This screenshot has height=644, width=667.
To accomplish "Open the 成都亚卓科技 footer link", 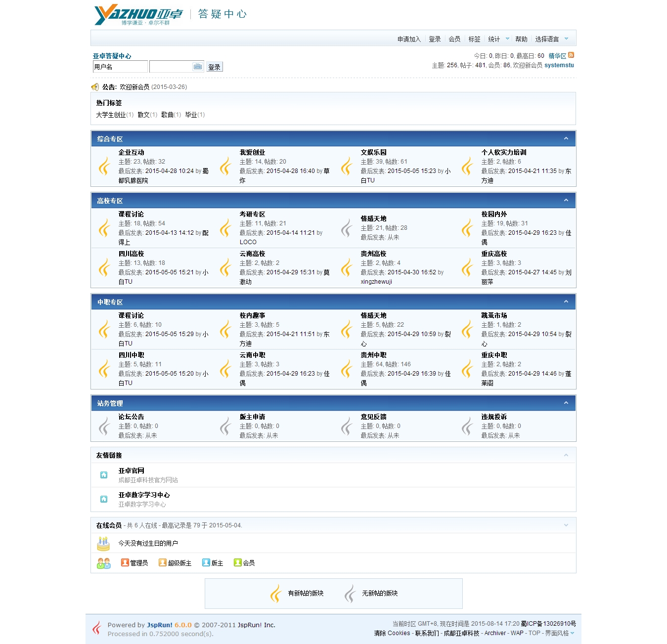I will pos(461,633).
